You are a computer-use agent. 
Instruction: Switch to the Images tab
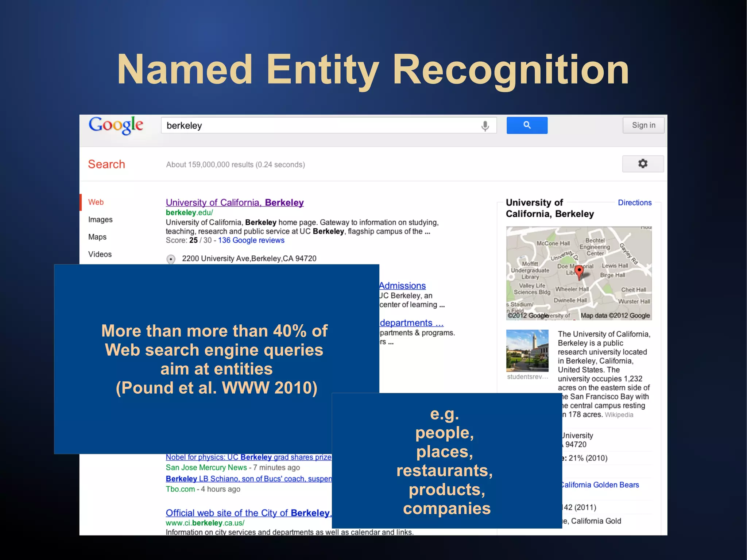coord(100,220)
